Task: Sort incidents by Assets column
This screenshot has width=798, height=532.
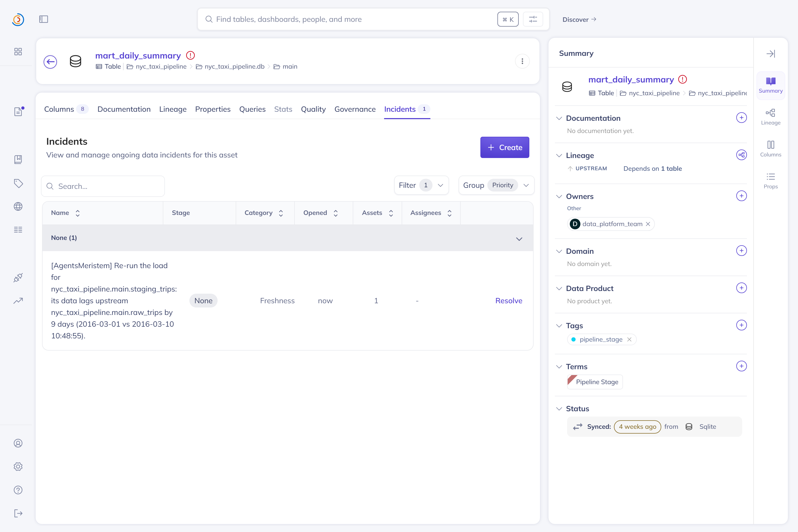Action: 391,213
